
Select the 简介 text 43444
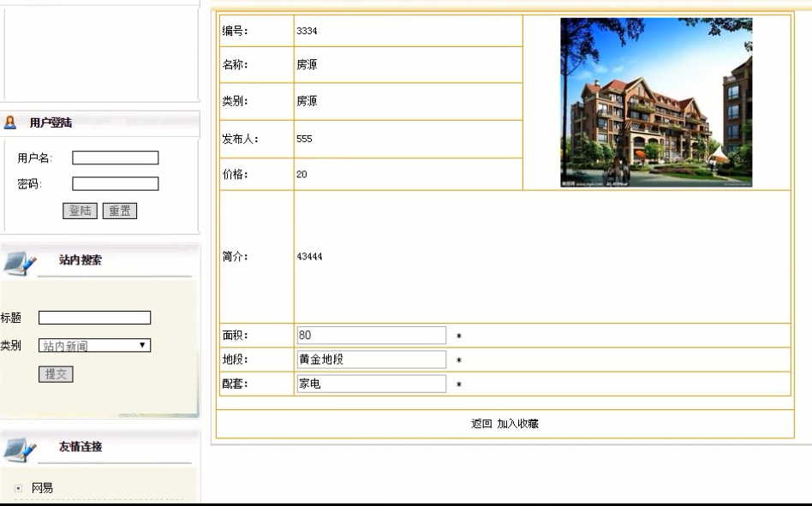pos(309,257)
